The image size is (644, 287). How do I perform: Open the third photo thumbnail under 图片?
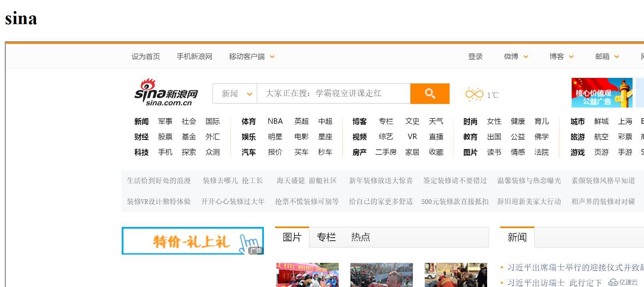tap(456, 275)
